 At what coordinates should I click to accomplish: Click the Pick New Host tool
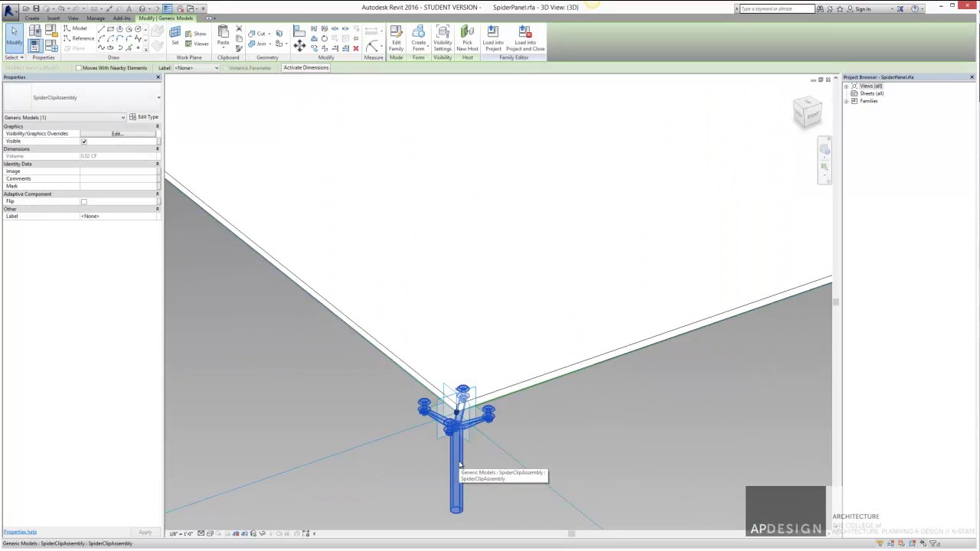[x=467, y=38]
